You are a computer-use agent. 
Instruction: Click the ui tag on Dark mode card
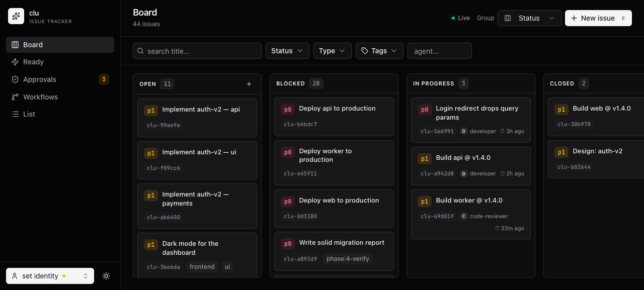pyautogui.click(x=227, y=267)
